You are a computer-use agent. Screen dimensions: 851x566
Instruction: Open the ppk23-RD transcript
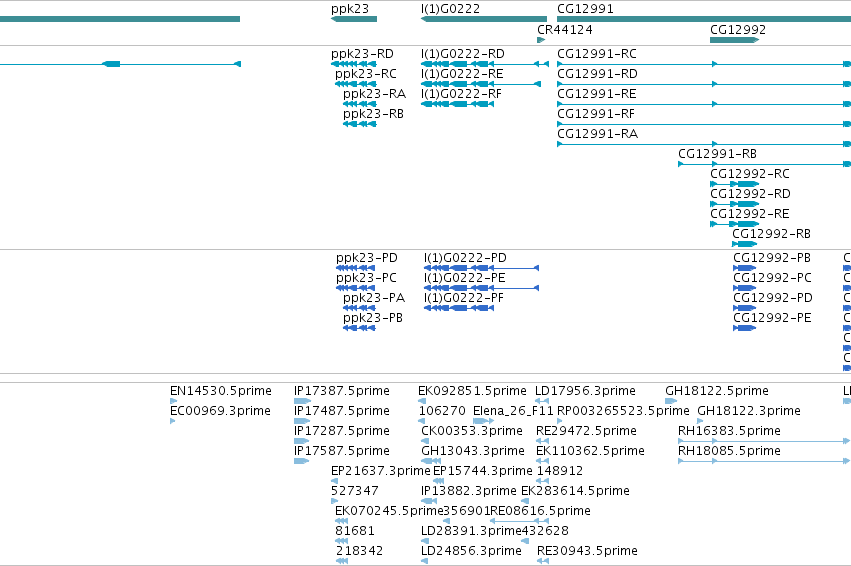(354, 64)
